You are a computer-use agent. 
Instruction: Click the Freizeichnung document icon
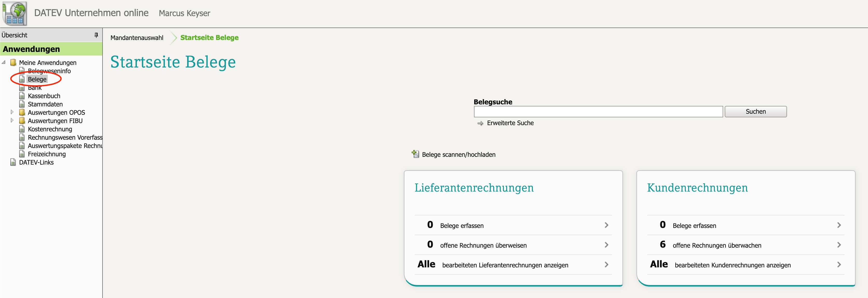(22, 154)
